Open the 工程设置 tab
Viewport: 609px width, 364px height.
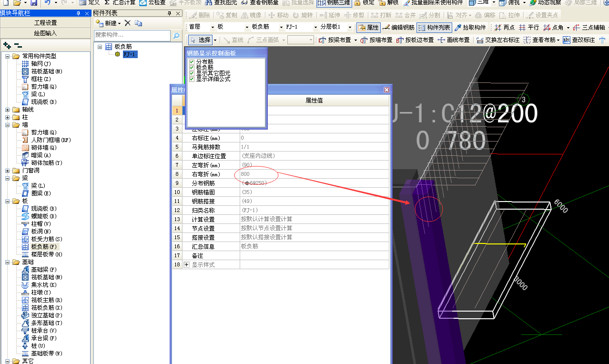45,23
